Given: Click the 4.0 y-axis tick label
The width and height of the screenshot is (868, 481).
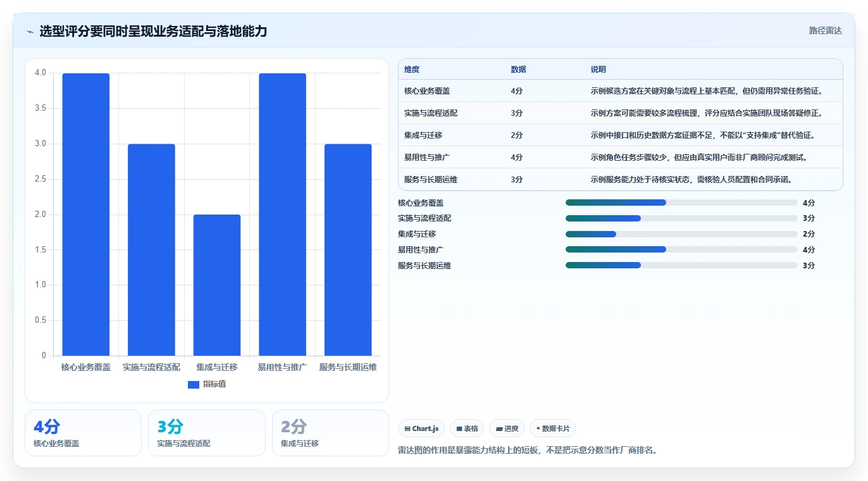Looking at the screenshot, I should 40,73.
